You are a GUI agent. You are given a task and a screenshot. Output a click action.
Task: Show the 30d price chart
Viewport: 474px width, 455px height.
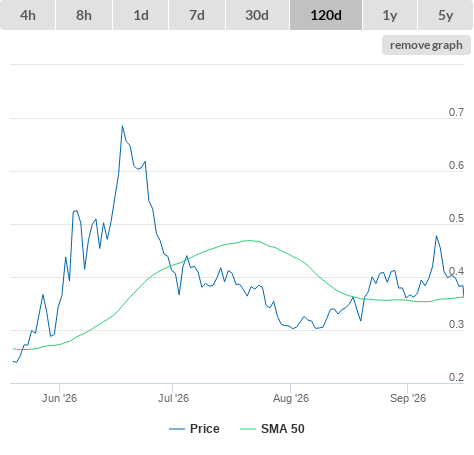coord(257,15)
